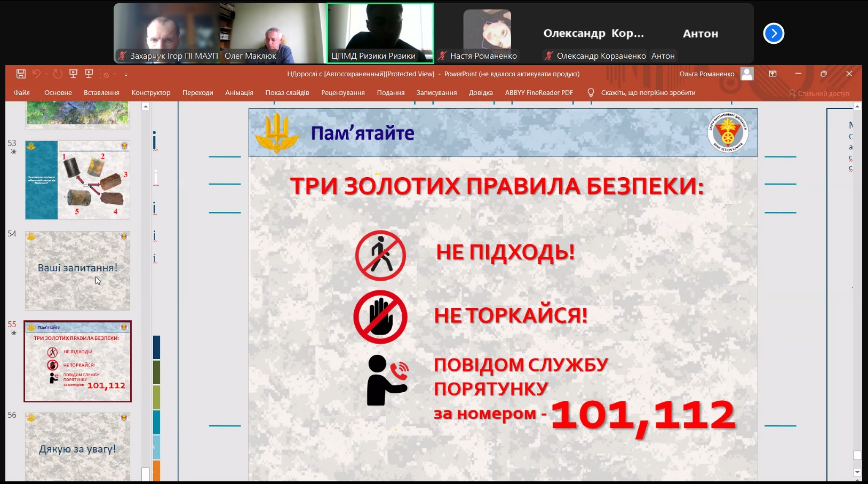This screenshot has width=868, height=484.
Task: Switch to the Анімація ribbon tab
Action: 239,93
